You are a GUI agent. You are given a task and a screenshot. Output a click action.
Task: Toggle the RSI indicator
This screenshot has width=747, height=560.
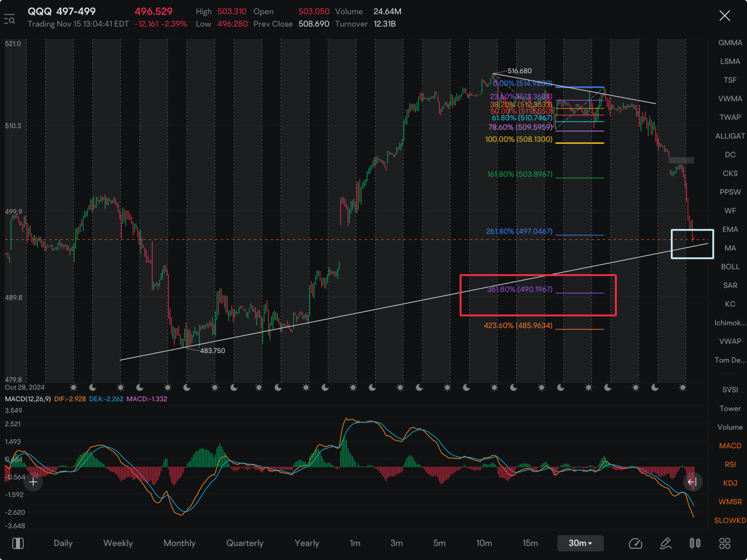click(730, 464)
